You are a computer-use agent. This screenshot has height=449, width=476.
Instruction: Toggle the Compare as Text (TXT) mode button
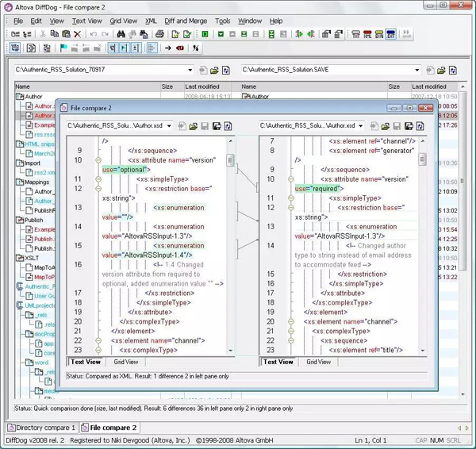390,34
